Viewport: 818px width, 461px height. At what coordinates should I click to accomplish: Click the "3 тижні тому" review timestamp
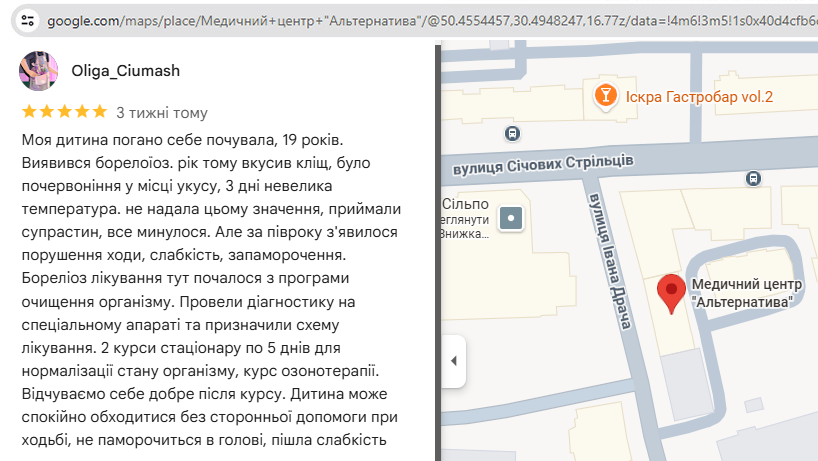click(x=162, y=113)
